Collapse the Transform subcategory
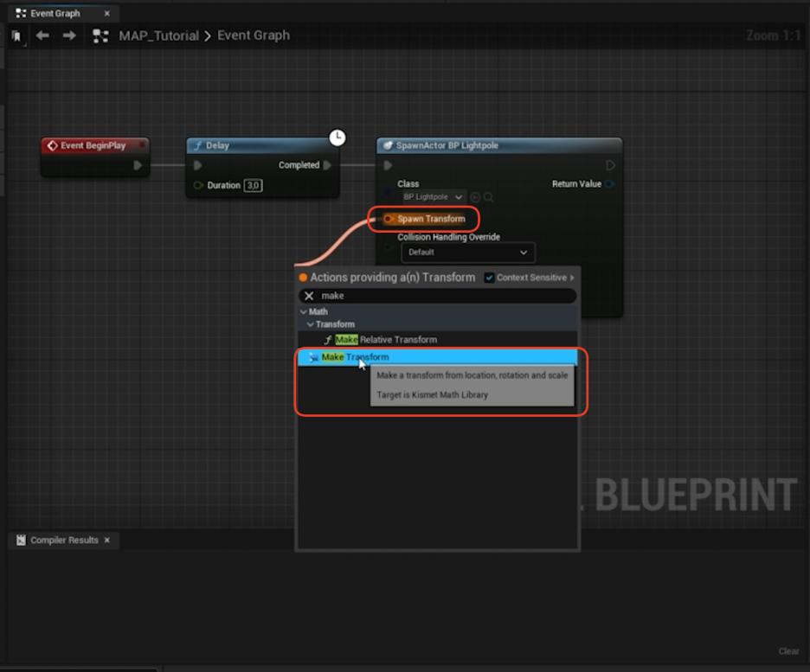810x672 pixels. pyautogui.click(x=310, y=324)
